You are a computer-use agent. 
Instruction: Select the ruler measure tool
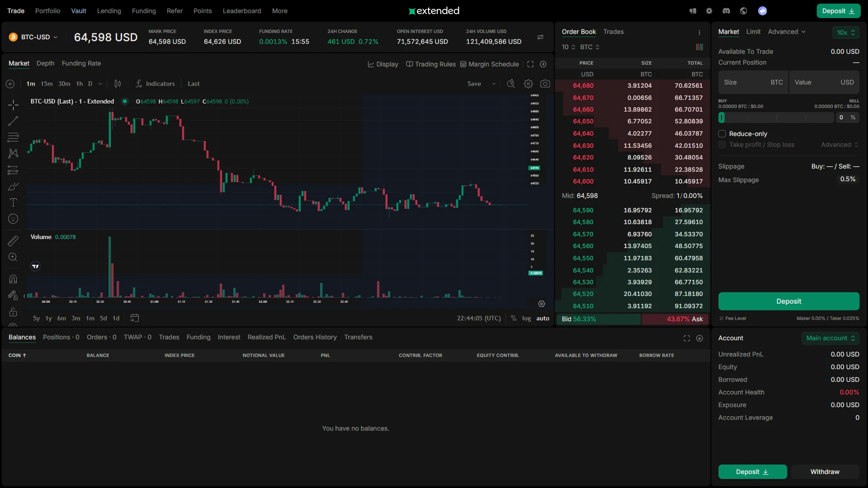(13, 241)
